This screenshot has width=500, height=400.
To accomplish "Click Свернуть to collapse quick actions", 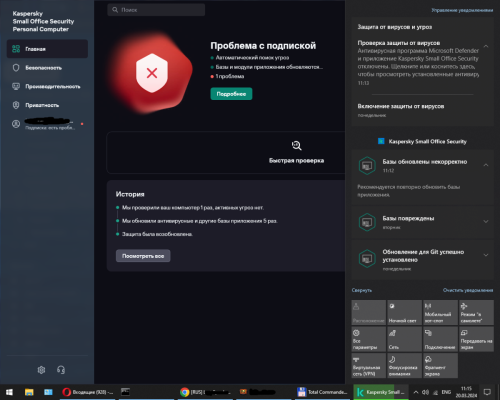I will (362, 290).
